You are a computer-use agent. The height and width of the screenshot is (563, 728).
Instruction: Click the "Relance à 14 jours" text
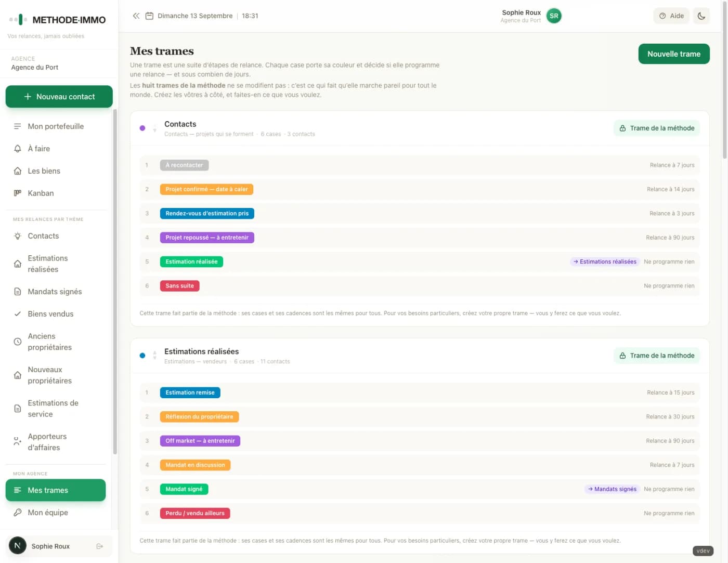click(671, 189)
